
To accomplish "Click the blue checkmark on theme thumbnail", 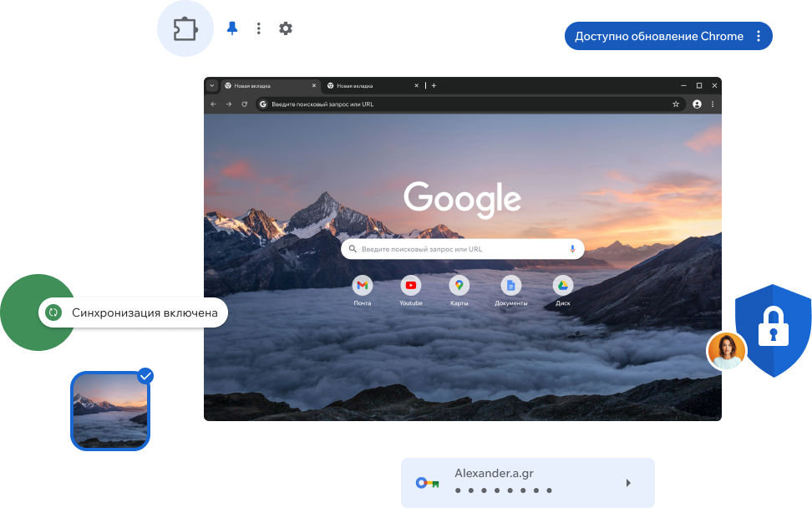I will click(x=145, y=376).
